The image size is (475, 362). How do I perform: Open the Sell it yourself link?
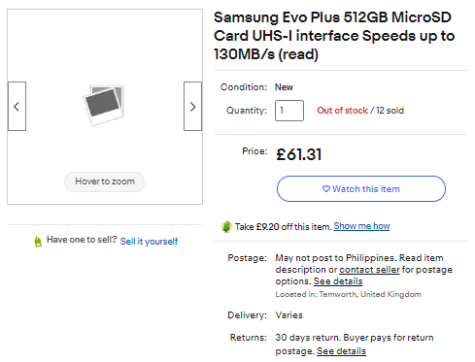click(x=149, y=241)
